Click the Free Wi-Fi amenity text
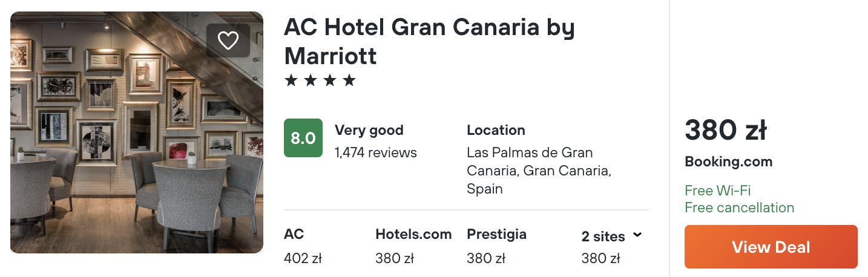Image resolution: width=868 pixels, height=277 pixels. pyautogui.click(x=717, y=191)
